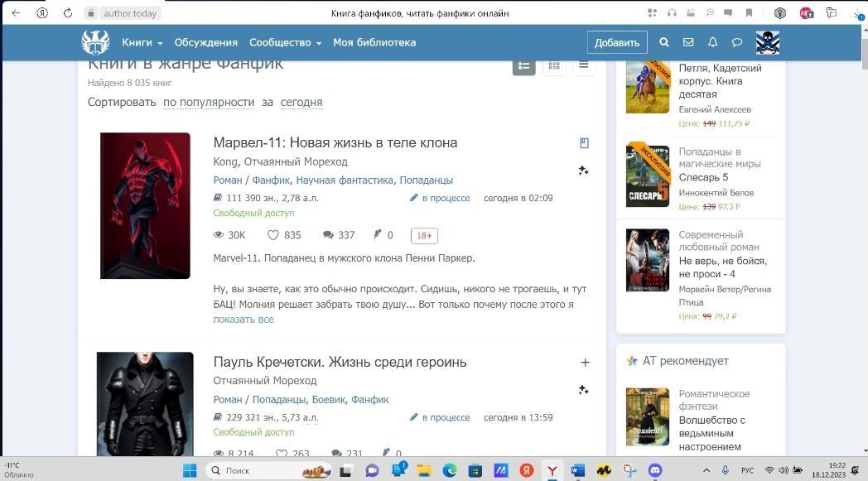Click the comments icon showing 337
868x481 pixels.
click(x=328, y=235)
